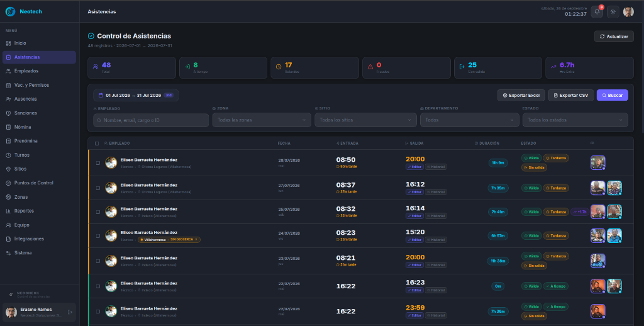
Task: Open Equipo in sidebar
Action: (x=40, y=225)
